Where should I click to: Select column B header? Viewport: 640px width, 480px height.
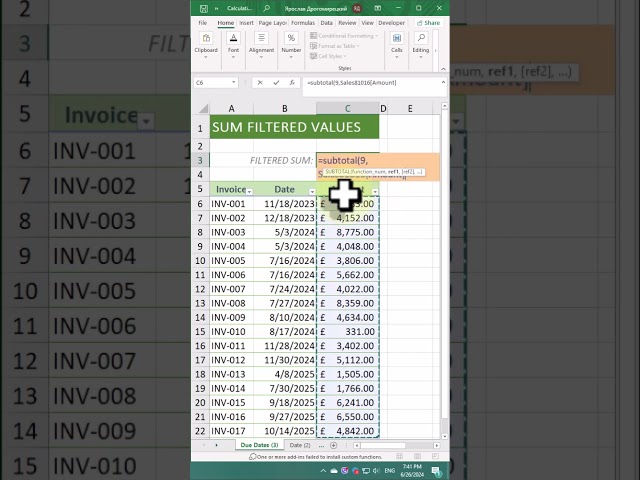pos(284,109)
